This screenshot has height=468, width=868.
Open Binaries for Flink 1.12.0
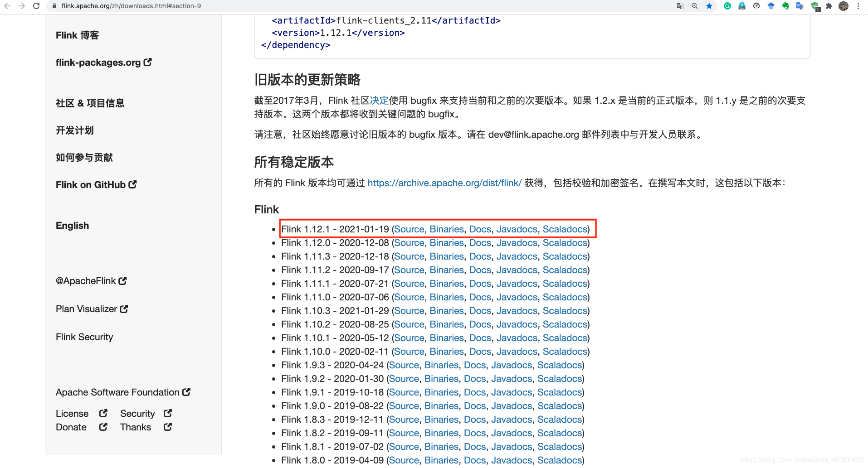coord(447,243)
